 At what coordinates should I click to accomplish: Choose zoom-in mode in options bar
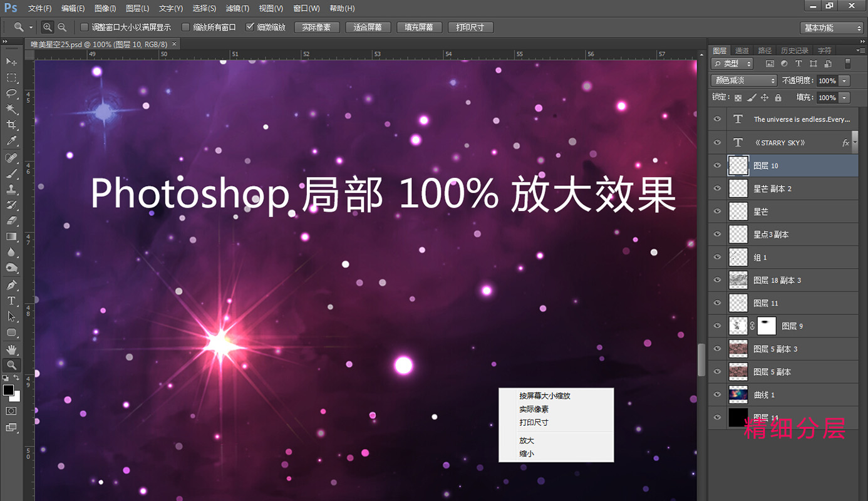[48, 27]
